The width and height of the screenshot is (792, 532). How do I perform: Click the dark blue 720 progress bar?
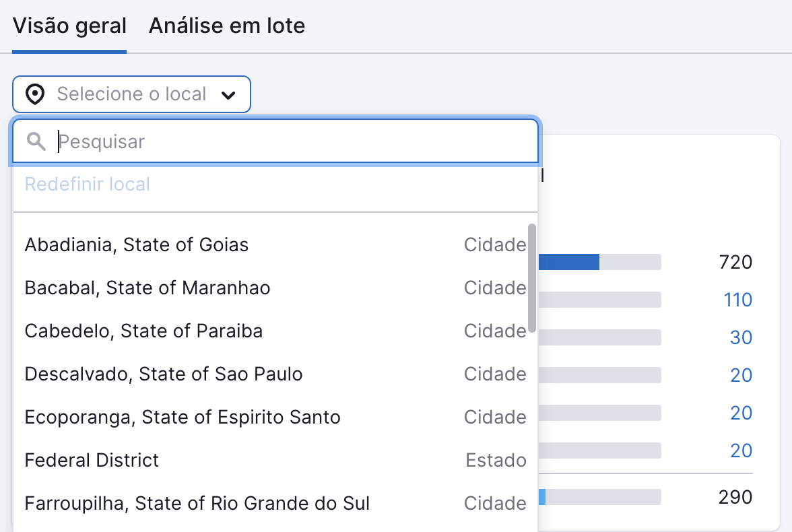click(569, 262)
